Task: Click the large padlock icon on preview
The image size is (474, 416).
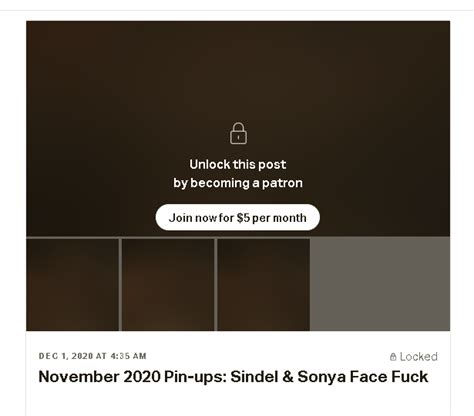Action: click(x=238, y=133)
